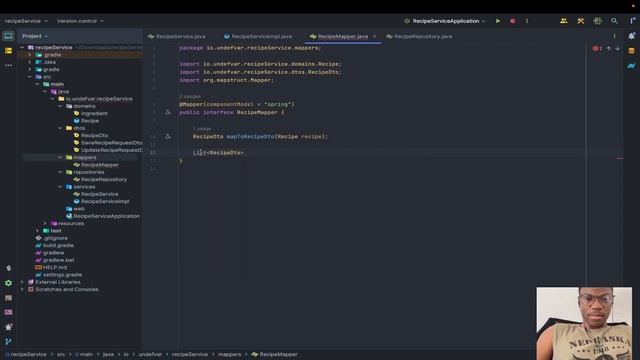Switch to RecipeRepository.java tab

(419, 36)
